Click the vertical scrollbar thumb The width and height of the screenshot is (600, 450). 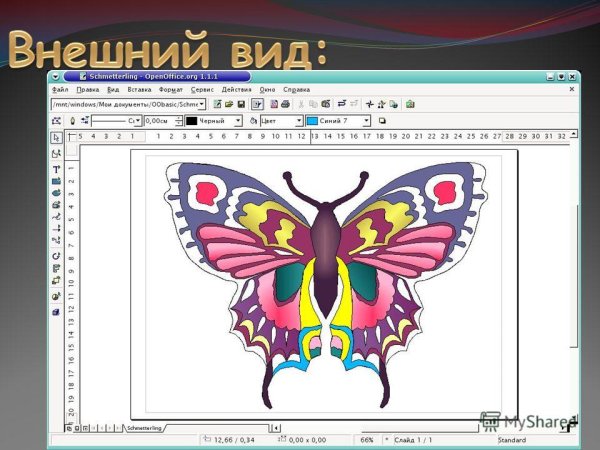pos(573,276)
